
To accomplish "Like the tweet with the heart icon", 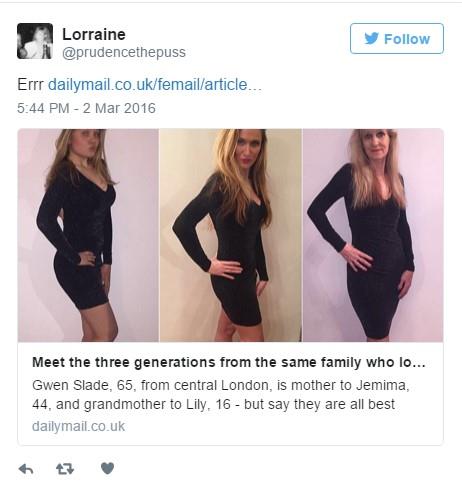I will tap(107, 469).
